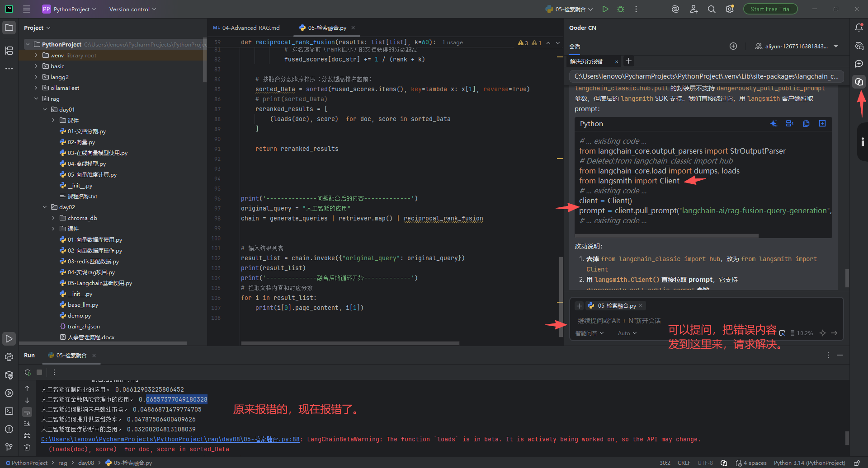This screenshot has width=868, height=468.
Task: Open the Structure tool window
Action: (x=9, y=51)
